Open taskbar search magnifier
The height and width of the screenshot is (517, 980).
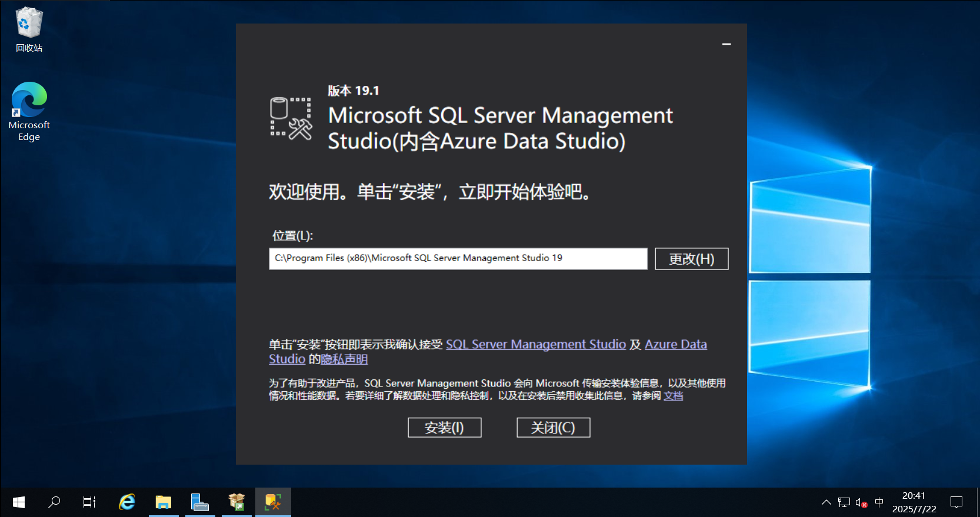pyautogui.click(x=54, y=502)
